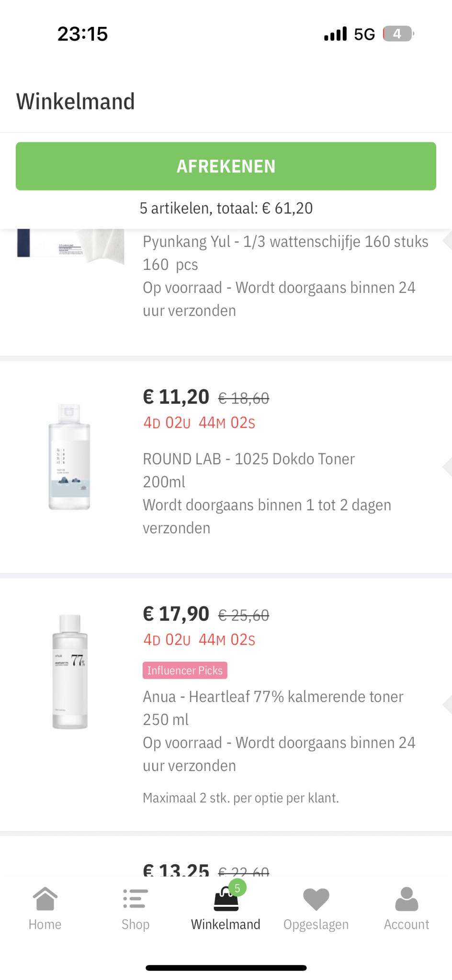Tap the 5G signal indicator
Viewport: 452px width, 980px height.
[x=364, y=34]
